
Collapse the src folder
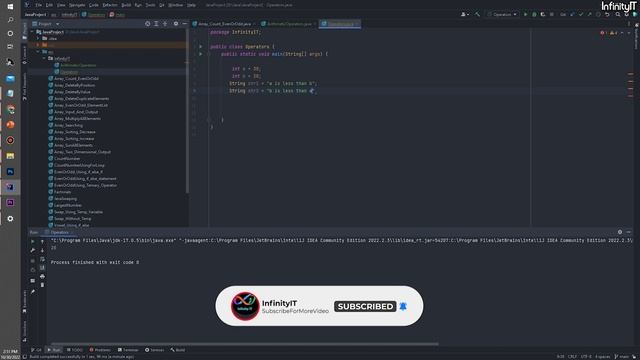click(38, 52)
